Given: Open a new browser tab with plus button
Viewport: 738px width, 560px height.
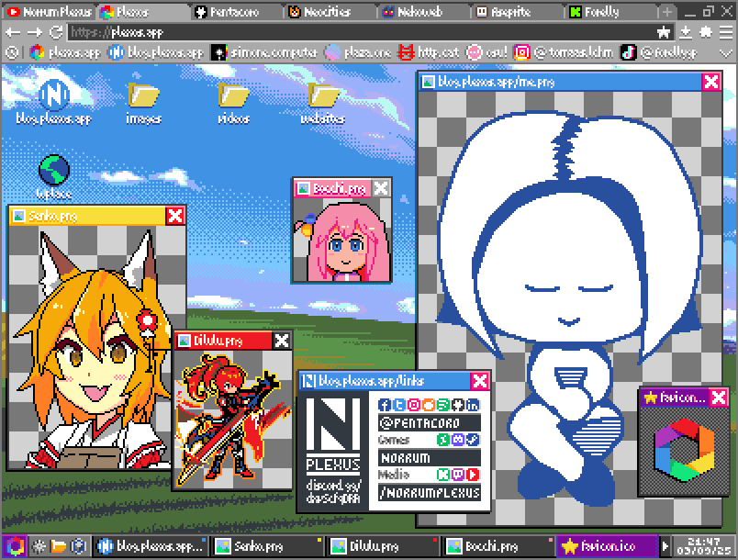Looking at the screenshot, I should click(666, 12).
